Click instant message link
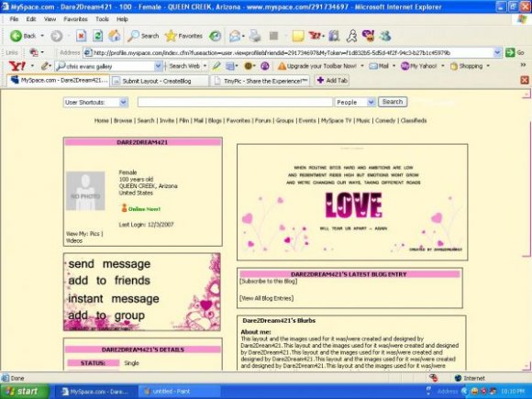This screenshot has height=399, width=532. pos(114,299)
